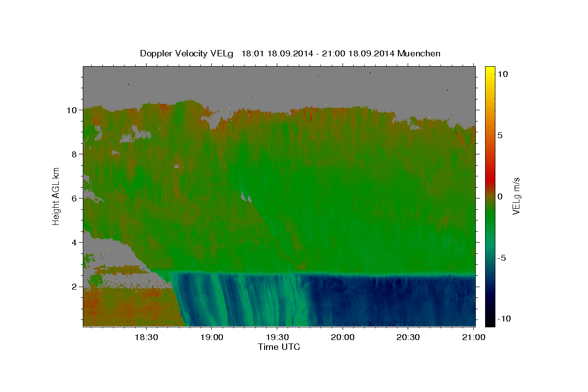This screenshot has width=588, height=392.
Task: Click the colorbar tick label 0
Action: [x=500, y=196]
